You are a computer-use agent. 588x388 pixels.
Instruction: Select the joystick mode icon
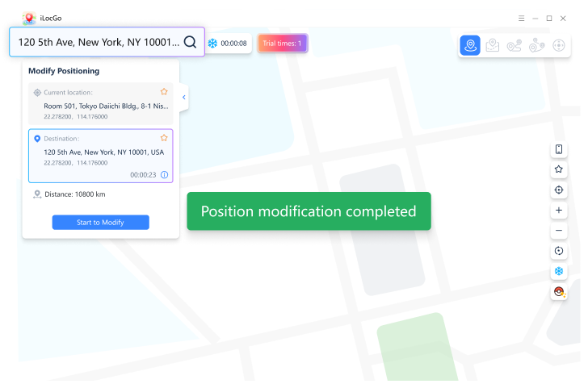(558, 45)
